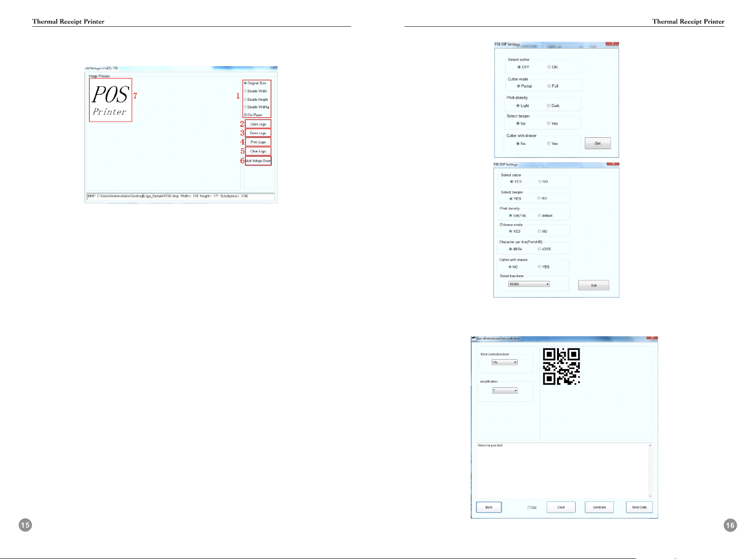The height and width of the screenshot is (559, 756).
Task: Click Set button in P80 DIP Settings
Action: click(594, 286)
